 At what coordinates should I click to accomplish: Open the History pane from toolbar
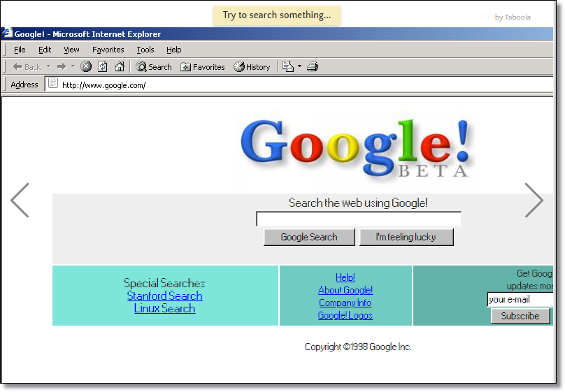coord(252,67)
